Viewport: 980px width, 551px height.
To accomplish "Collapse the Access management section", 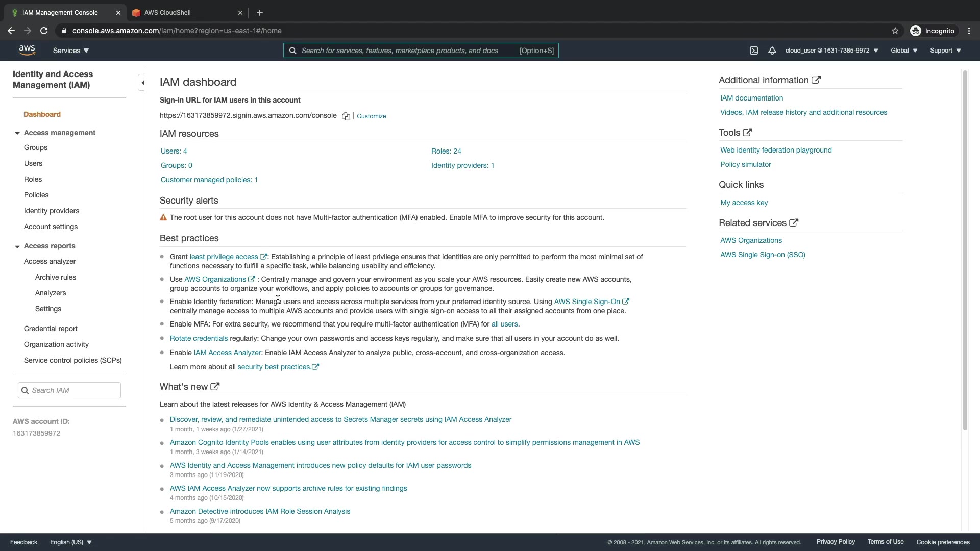I will (x=17, y=133).
